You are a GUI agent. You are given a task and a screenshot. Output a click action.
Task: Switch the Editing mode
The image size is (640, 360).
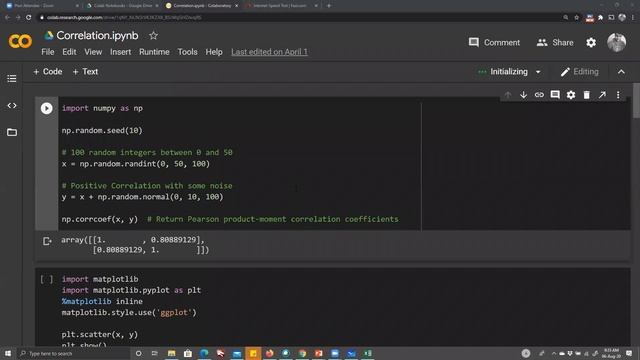coord(579,72)
